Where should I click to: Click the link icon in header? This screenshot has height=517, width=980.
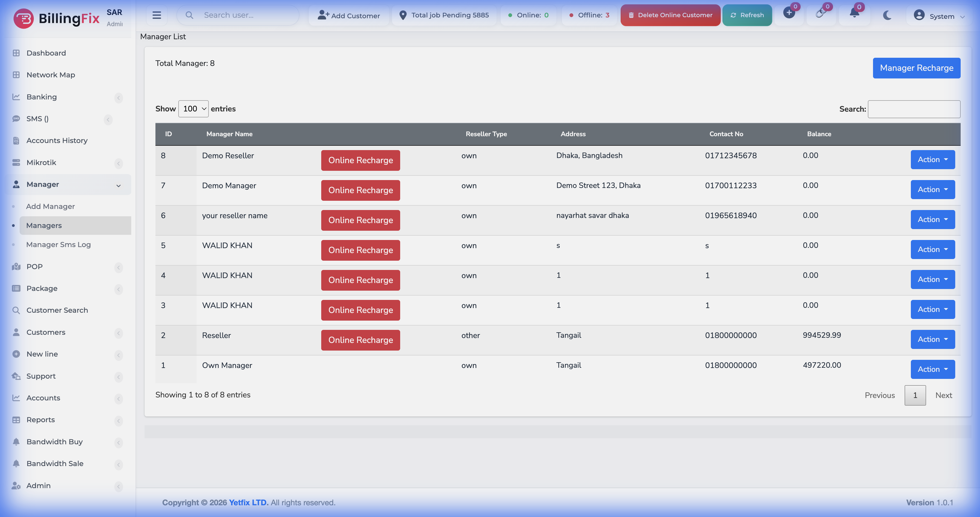820,14
